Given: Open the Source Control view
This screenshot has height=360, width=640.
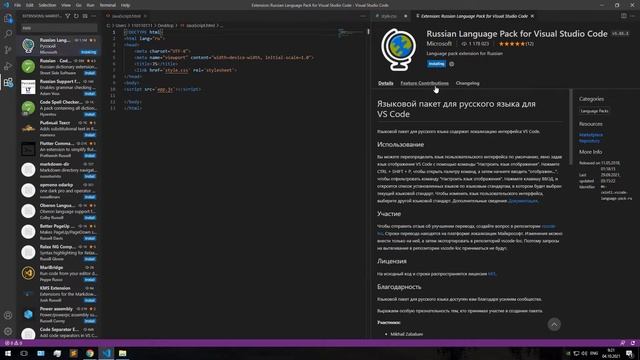Looking at the screenshot, I should coord(8,50).
